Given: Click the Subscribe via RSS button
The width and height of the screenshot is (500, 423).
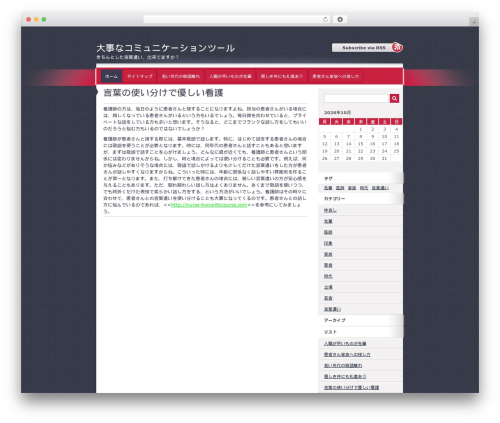Looking at the screenshot, I should click(x=363, y=48).
